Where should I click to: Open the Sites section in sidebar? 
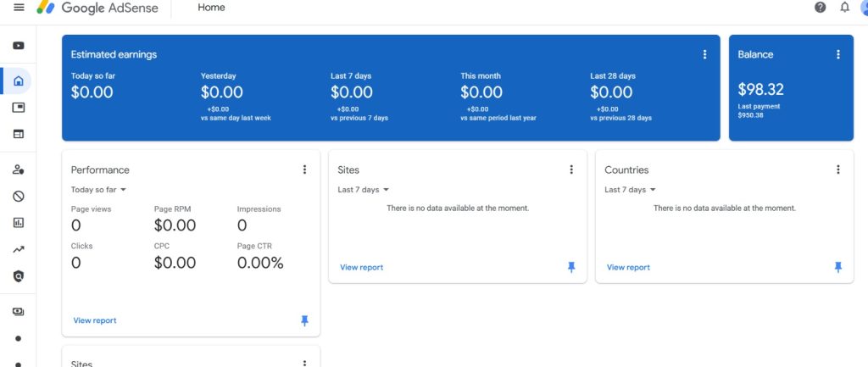18,134
